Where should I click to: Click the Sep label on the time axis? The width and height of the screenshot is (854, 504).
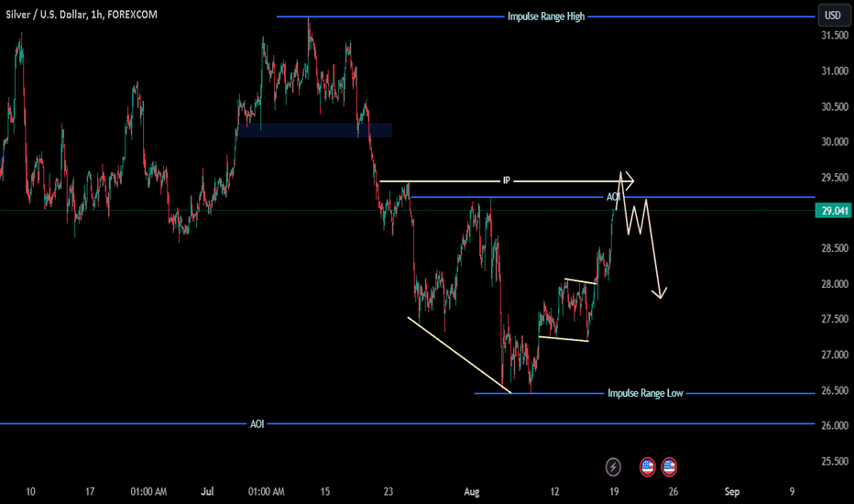(x=732, y=491)
